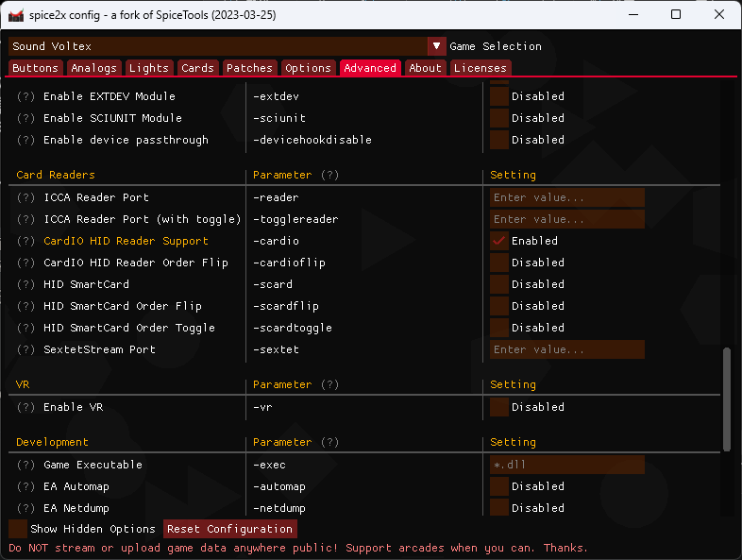Click the (?) help marker for HID SmartCard
The width and height of the screenshot is (742, 560).
26,284
